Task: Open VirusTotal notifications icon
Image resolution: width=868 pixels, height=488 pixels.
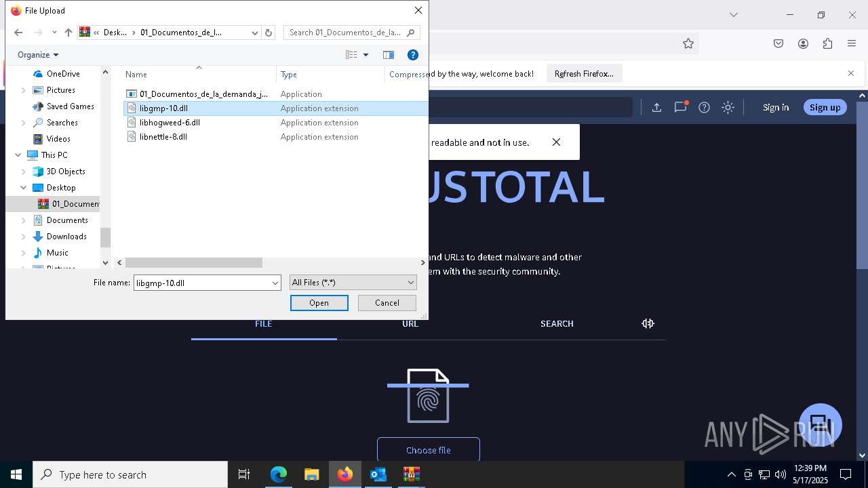Action: (681, 107)
